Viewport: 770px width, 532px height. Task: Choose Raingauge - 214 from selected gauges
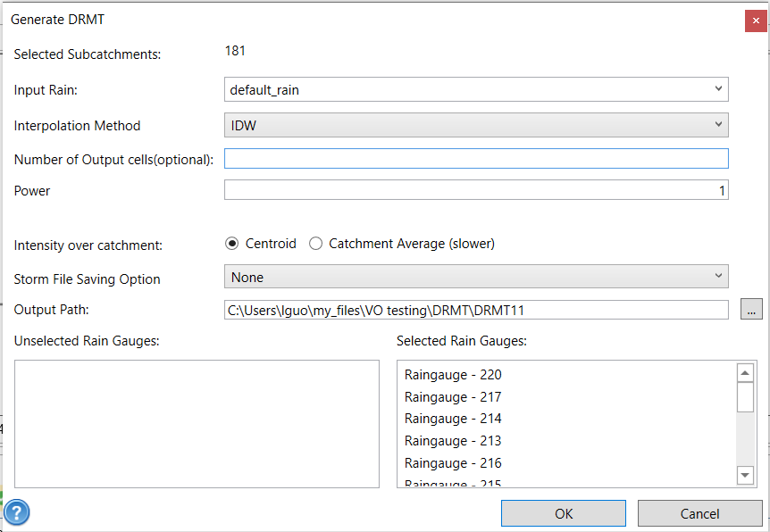(453, 419)
